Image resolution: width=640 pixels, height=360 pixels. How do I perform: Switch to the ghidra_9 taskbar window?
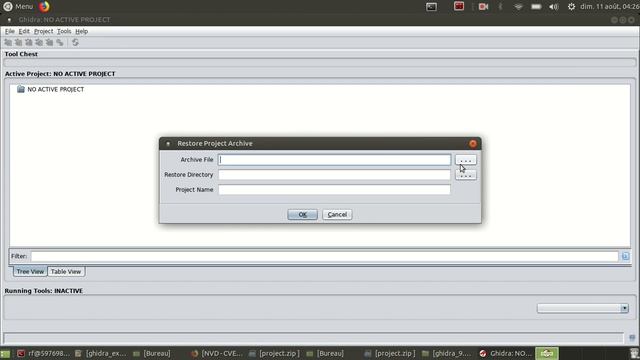pyautogui.click(x=447, y=353)
